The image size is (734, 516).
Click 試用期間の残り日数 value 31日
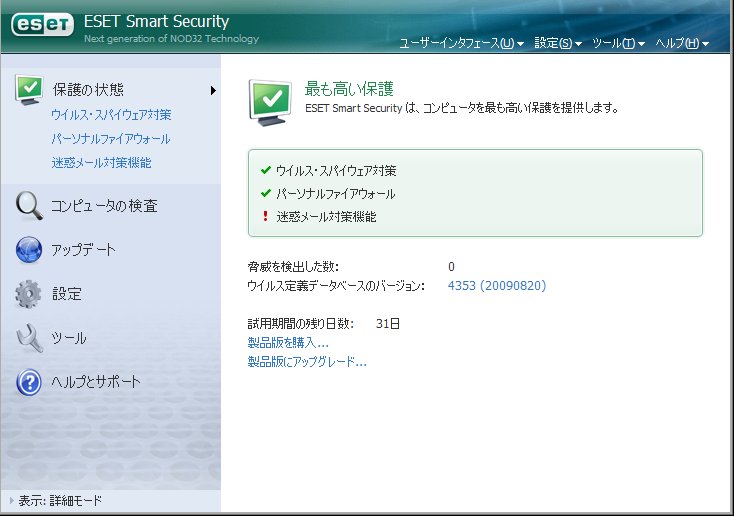click(388, 324)
